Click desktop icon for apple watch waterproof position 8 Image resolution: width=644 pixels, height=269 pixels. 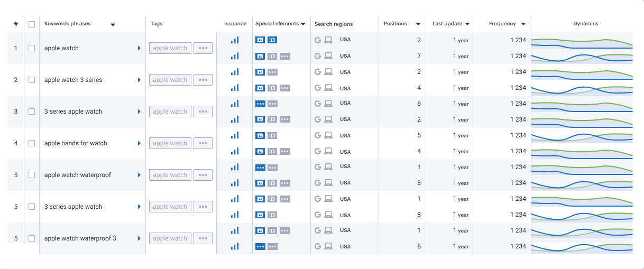328,183
